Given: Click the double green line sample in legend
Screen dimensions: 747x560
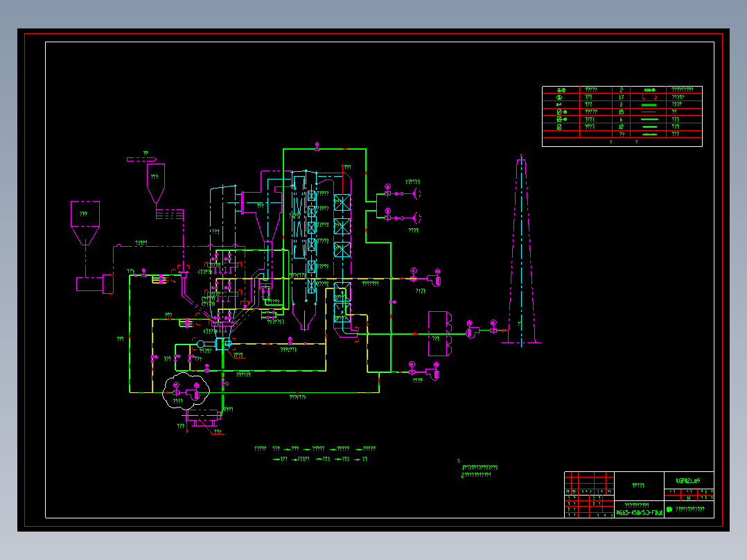Looking at the screenshot, I should (x=649, y=105).
